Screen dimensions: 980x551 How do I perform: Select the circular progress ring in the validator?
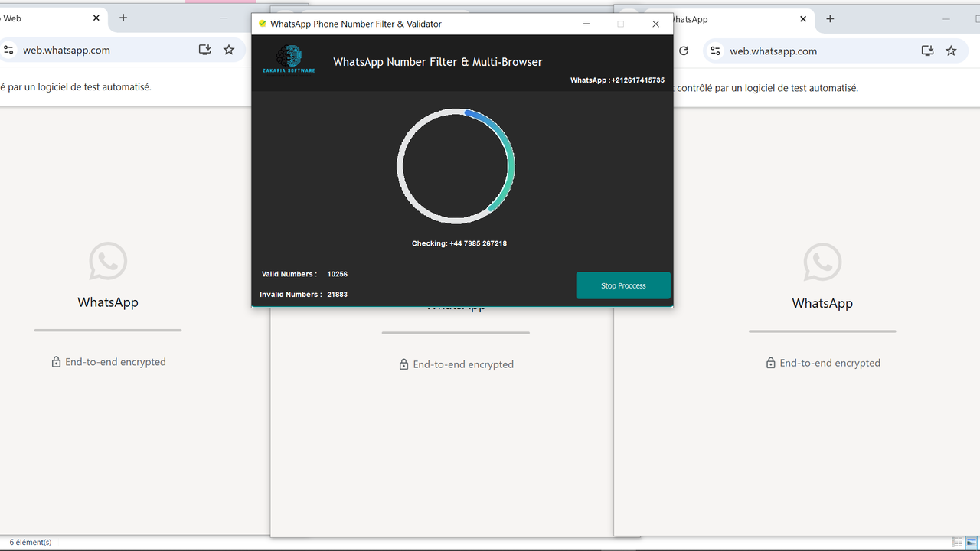tap(456, 166)
